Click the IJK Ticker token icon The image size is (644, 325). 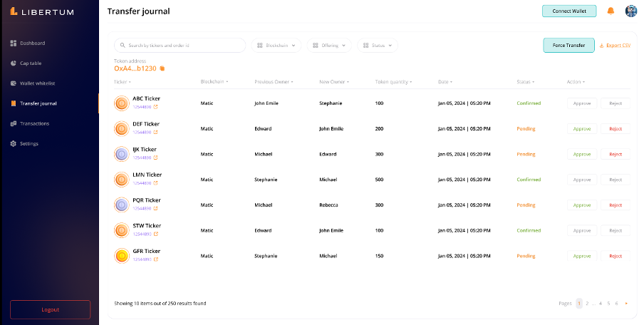pyautogui.click(x=122, y=154)
